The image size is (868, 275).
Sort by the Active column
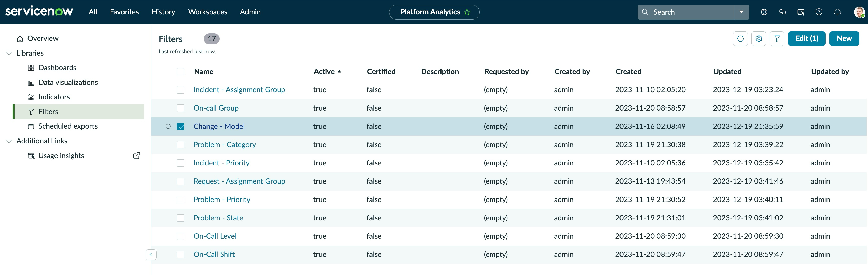point(327,72)
